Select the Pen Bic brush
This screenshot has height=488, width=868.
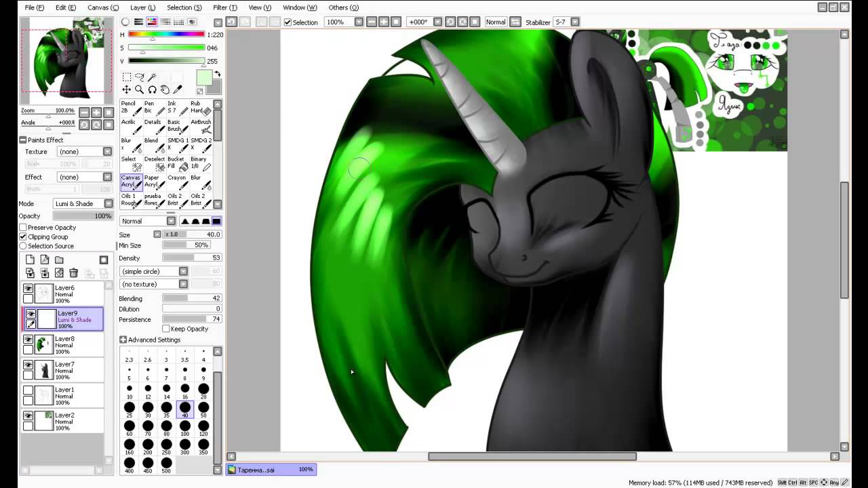click(x=154, y=108)
